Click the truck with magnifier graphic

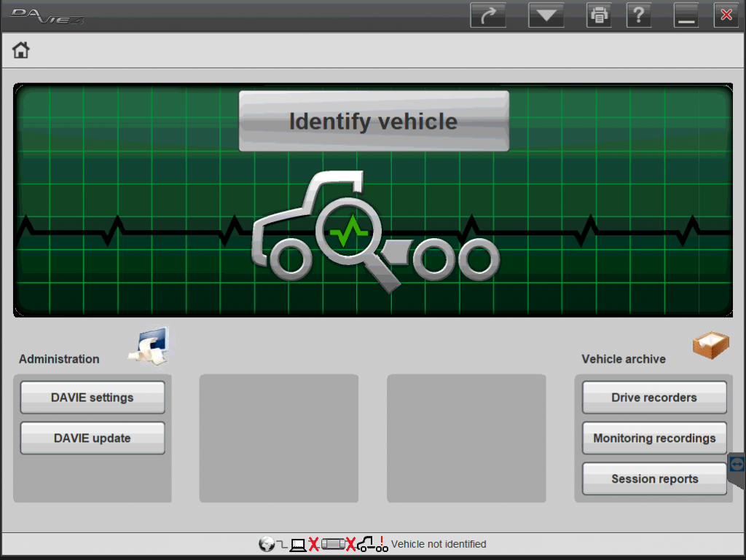coord(375,232)
